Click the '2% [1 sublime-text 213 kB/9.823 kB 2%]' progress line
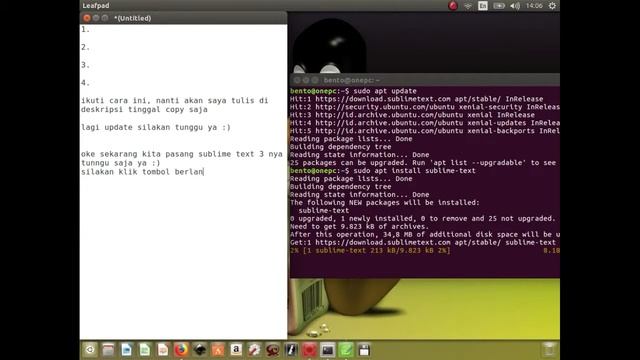 point(370,251)
